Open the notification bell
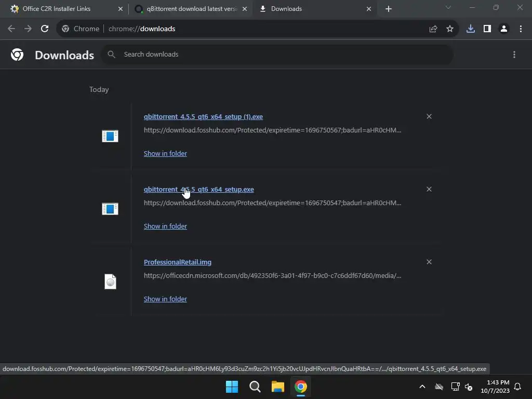 [x=518, y=387]
